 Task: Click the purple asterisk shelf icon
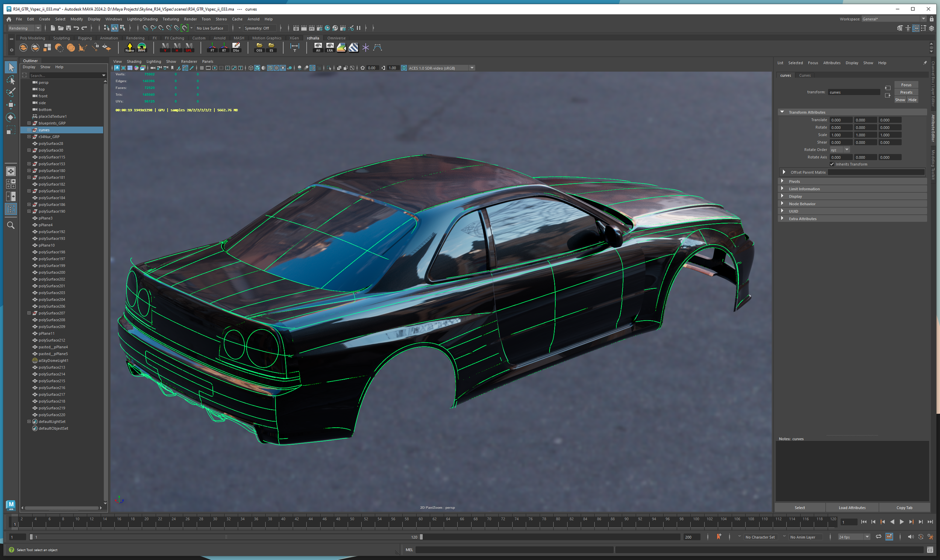point(365,47)
